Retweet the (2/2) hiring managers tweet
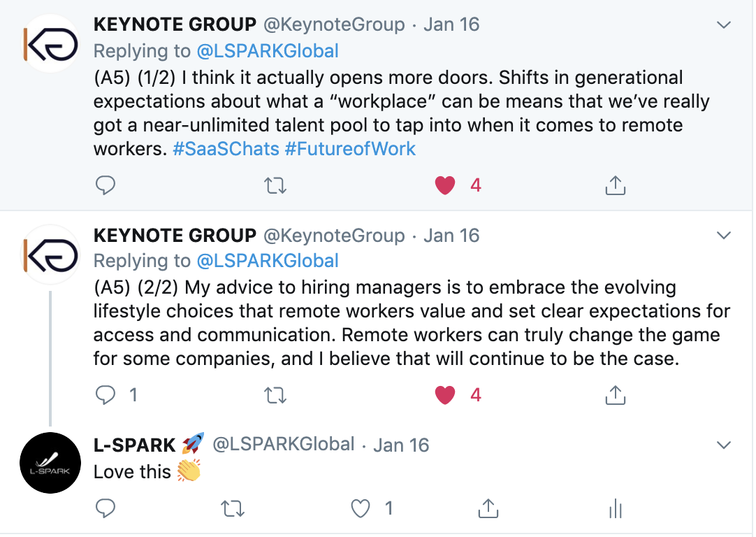The image size is (756, 537). pos(275,396)
